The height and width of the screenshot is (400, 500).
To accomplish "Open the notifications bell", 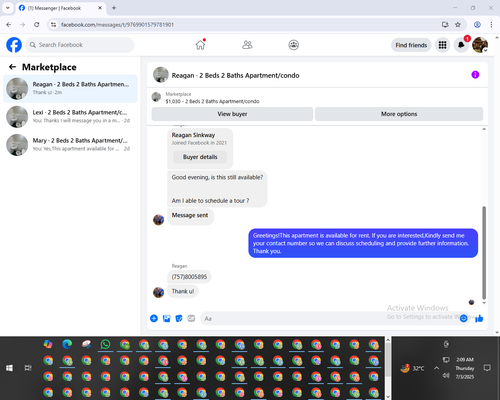I will [461, 45].
